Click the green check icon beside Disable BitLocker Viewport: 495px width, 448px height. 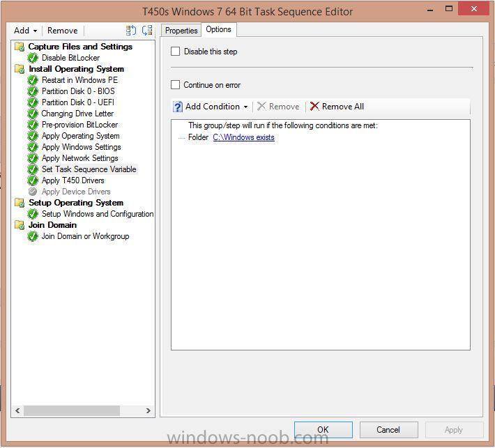click(x=33, y=58)
